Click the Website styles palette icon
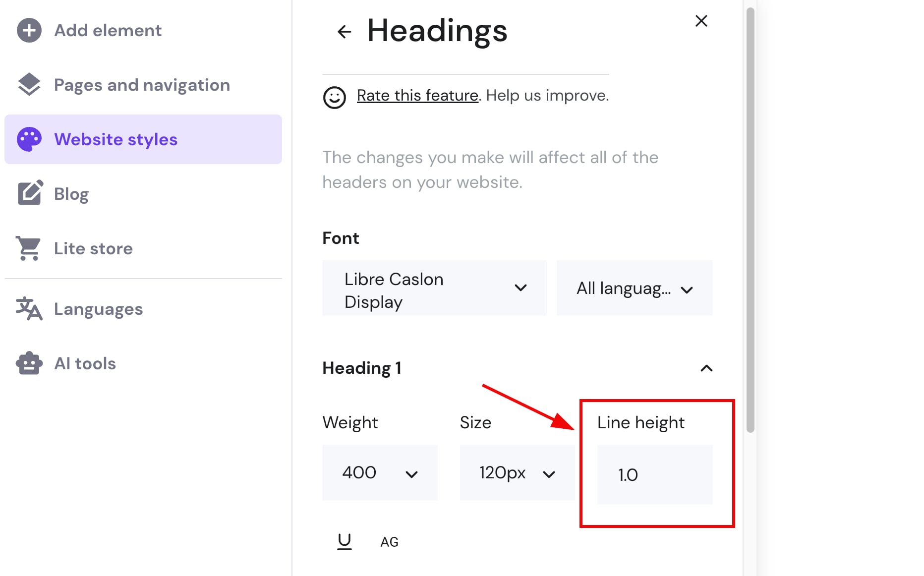The width and height of the screenshot is (924, 576). pyautogui.click(x=29, y=139)
